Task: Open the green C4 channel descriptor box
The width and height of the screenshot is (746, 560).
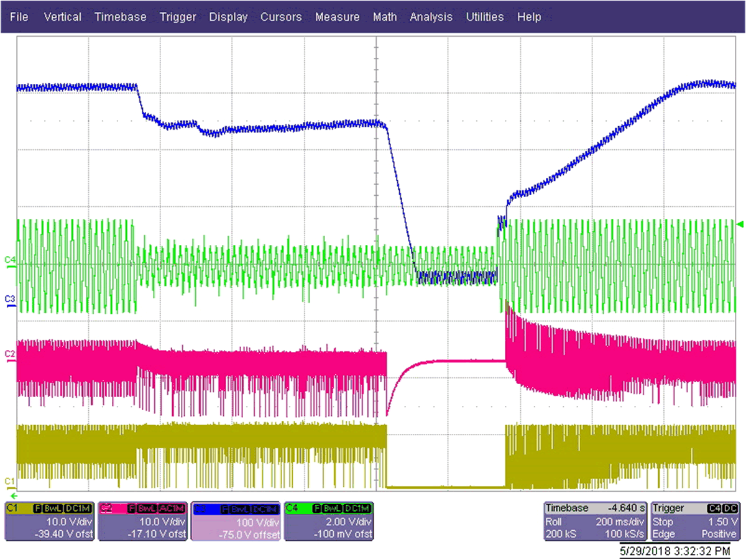Action: [328, 521]
